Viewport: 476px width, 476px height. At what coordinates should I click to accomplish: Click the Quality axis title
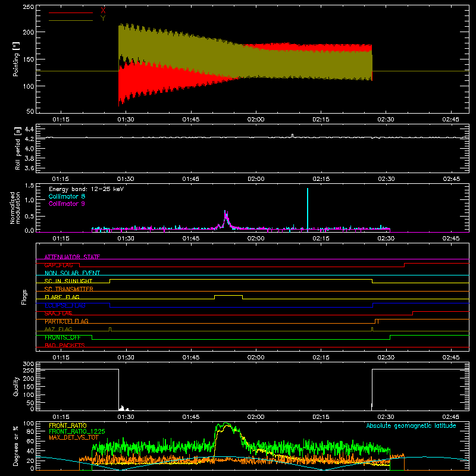[16, 386]
